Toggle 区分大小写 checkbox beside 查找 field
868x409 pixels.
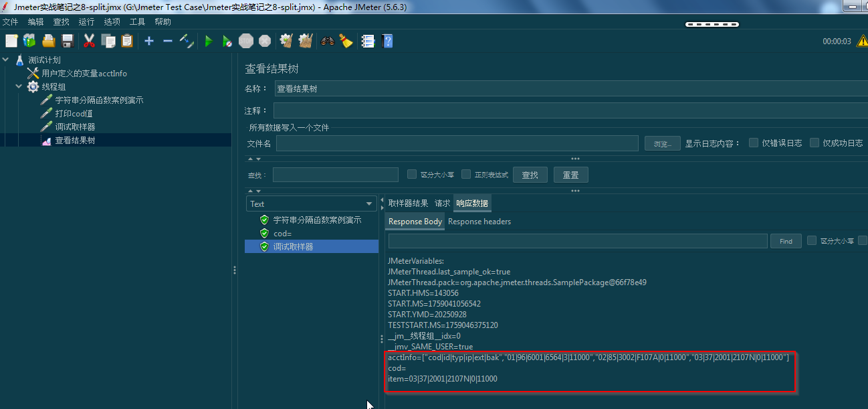412,174
